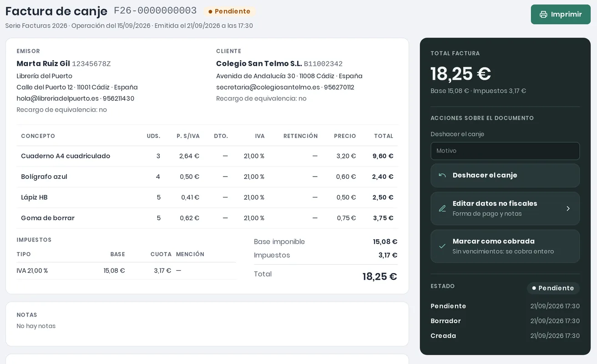Click the 2,64 € price without IVA
597x364 pixels.
click(189, 156)
